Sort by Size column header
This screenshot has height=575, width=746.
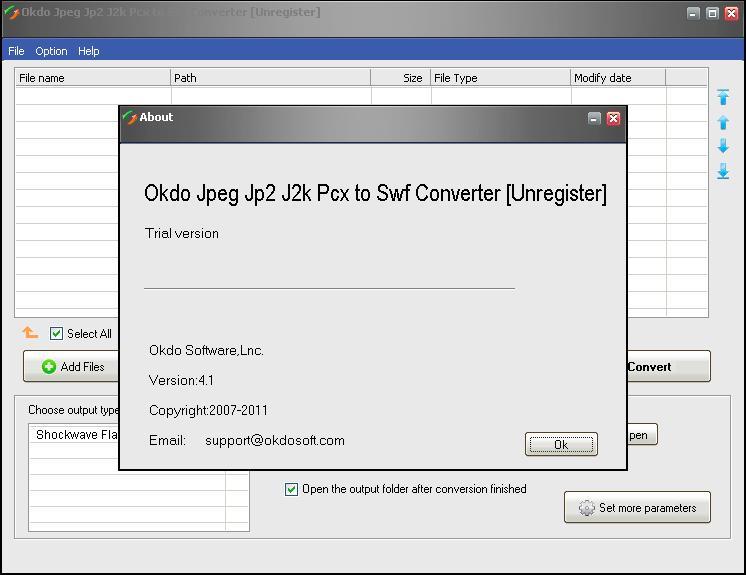click(x=401, y=78)
